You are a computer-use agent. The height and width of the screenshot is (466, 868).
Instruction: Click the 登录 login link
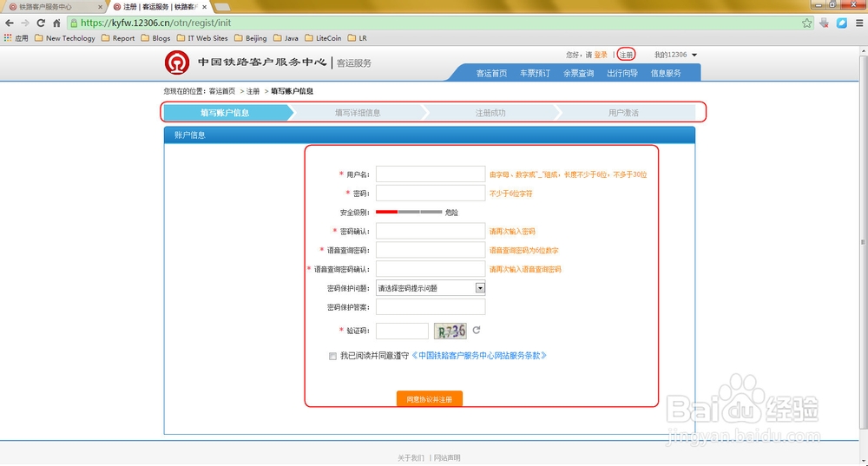tap(601, 55)
